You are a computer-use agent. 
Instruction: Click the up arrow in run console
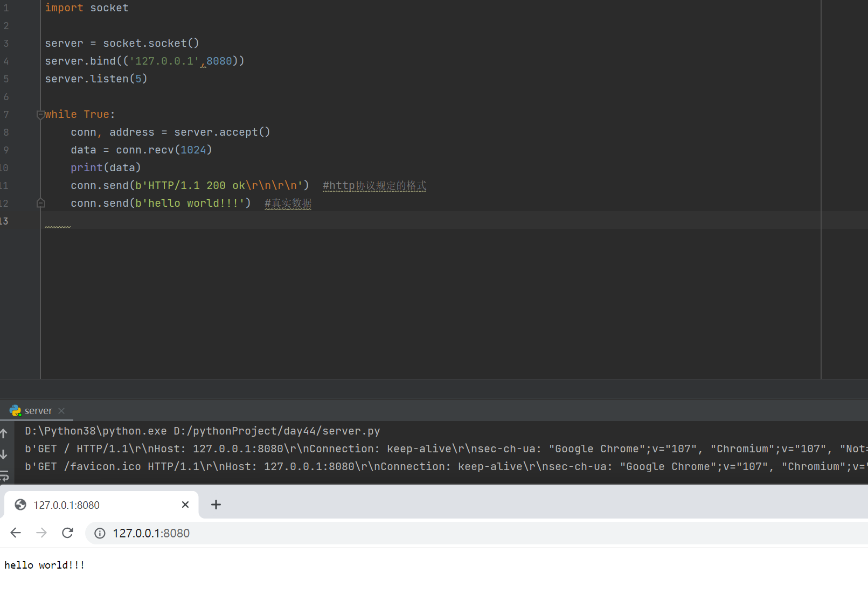pyautogui.click(x=4, y=433)
